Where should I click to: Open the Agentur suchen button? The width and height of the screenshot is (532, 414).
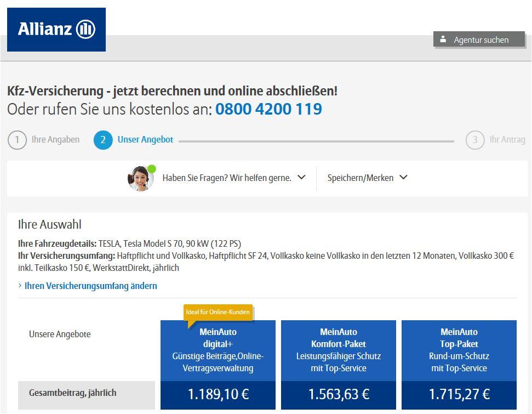[x=479, y=39]
